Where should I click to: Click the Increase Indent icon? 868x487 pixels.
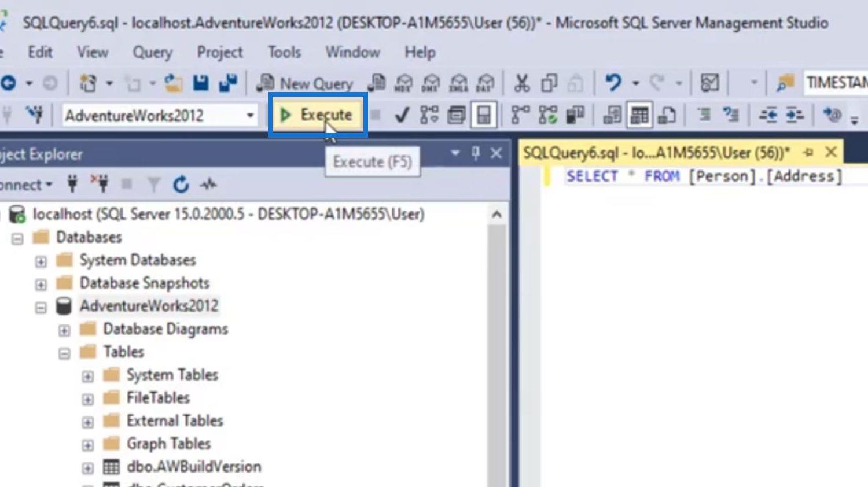point(795,115)
